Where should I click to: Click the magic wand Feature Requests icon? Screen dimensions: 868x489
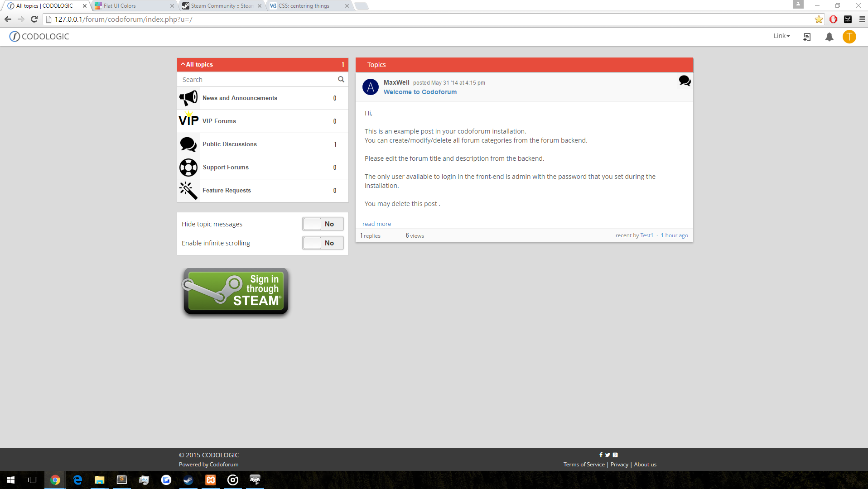(x=188, y=191)
